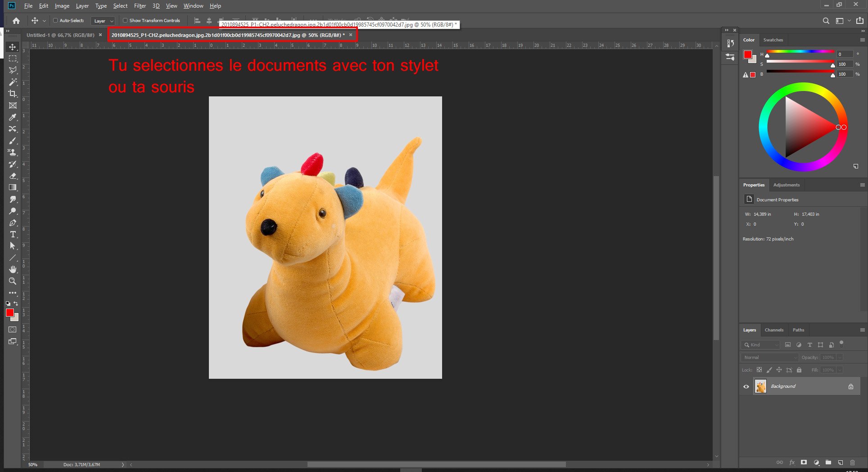Open the Filter menu
The image size is (868, 472).
140,6
